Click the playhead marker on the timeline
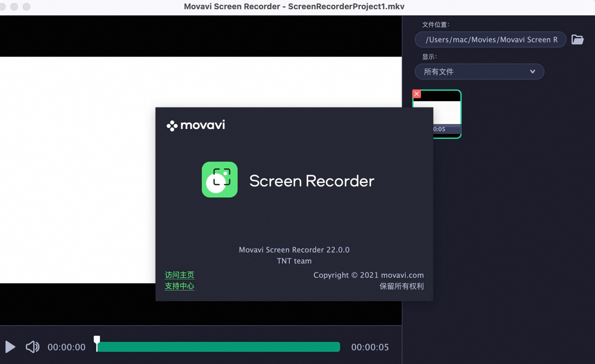The image size is (595, 364). pyautogui.click(x=97, y=343)
